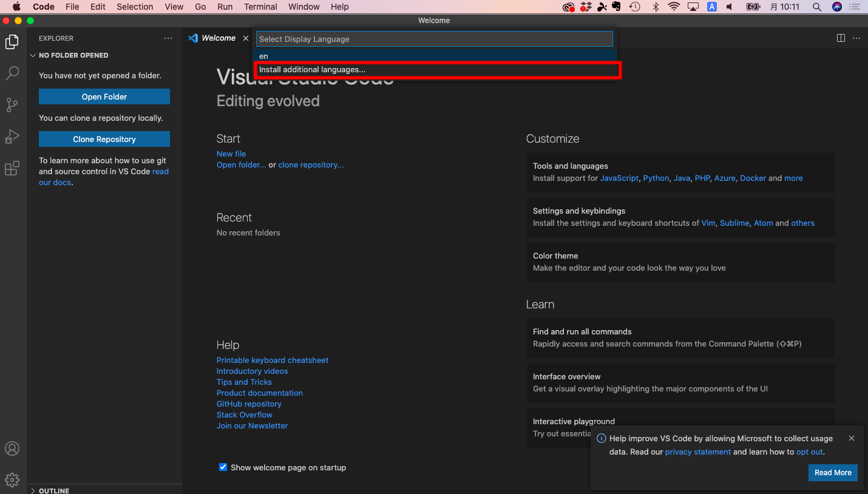This screenshot has width=868, height=494.
Task: Click the Wi-Fi icon in the macOS menu bar
Action: click(x=674, y=7)
